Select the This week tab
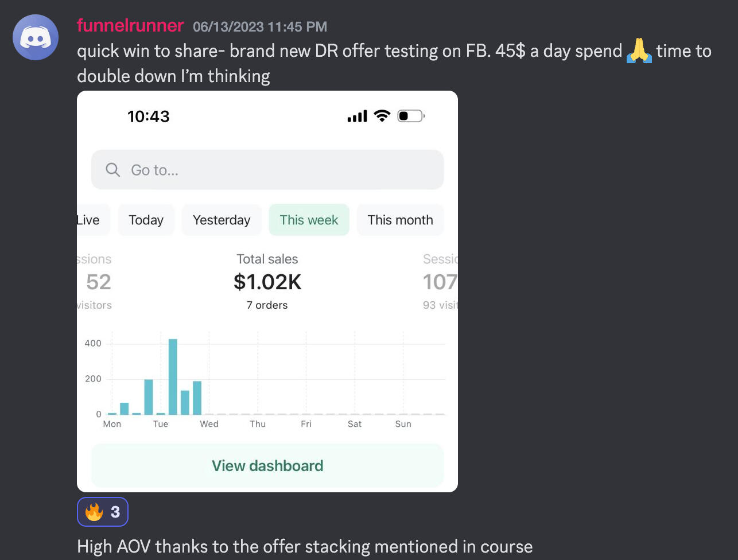 309,220
